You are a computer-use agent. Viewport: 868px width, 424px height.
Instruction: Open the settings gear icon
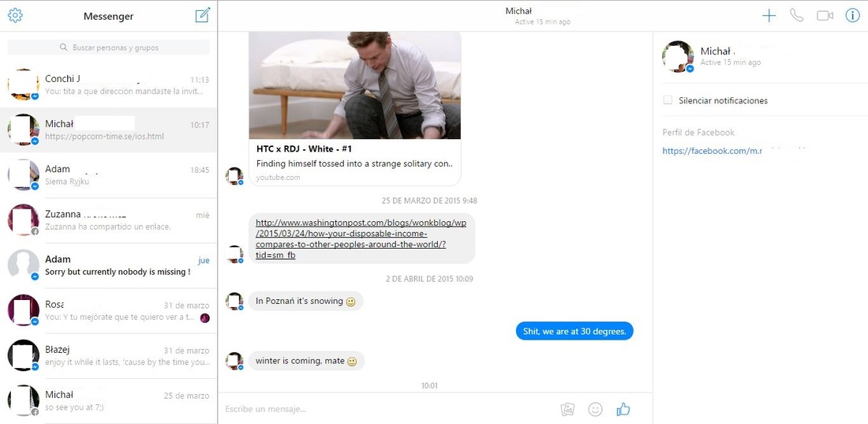15,16
